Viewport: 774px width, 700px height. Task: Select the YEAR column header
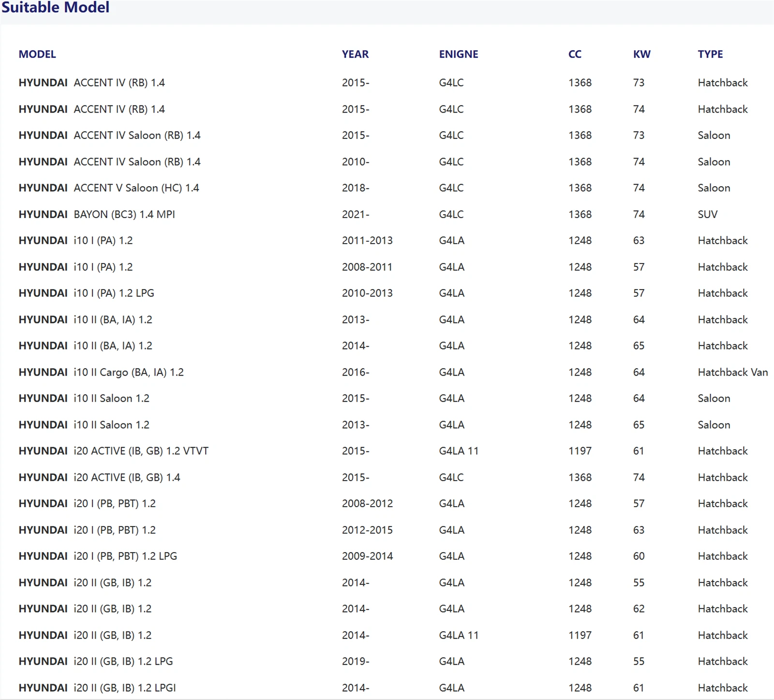pos(355,54)
